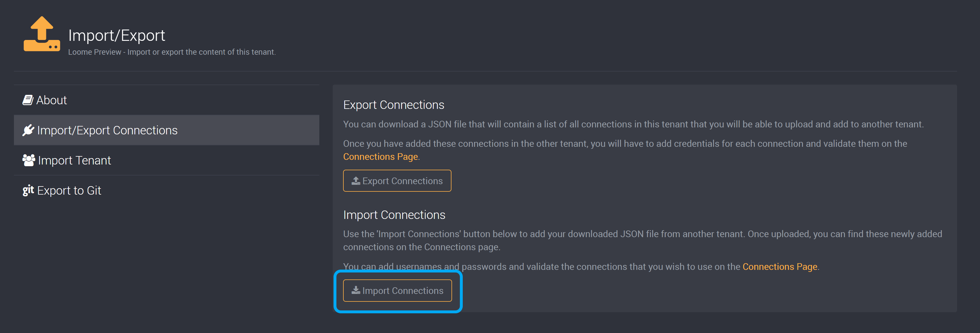
Task: Click the download icon in Import Connections button
Action: (x=356, y=290)
